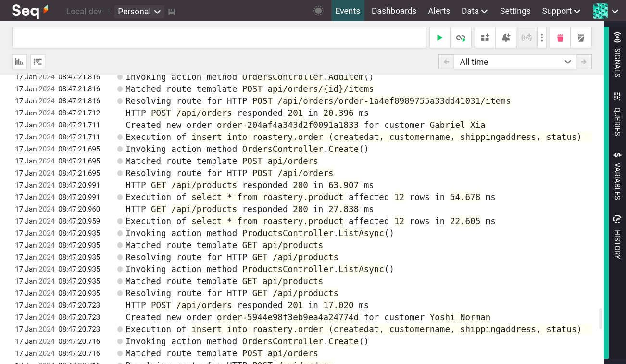Screen dimensions: 626x364
Task: Click Matched route template POST api/orders at 08:47:21.695
Action: [222, 161]
